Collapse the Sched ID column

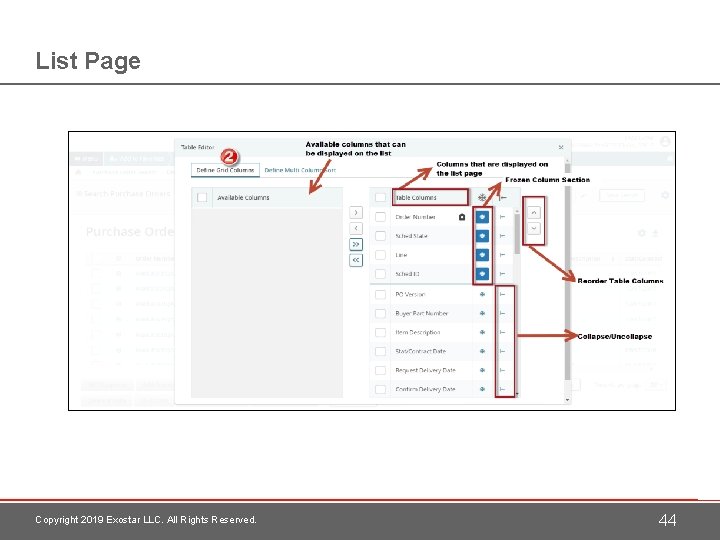(502, 274)
